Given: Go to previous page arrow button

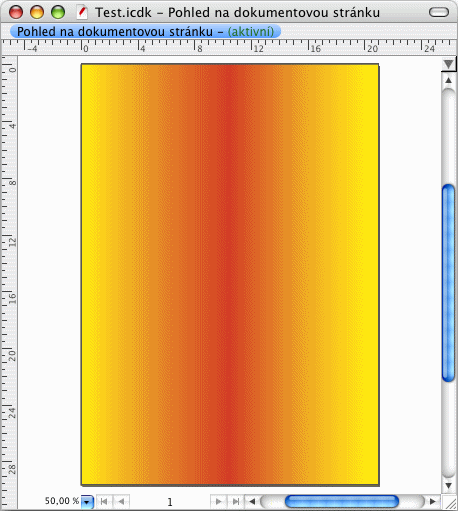Looking at the screenshot, I should (x=121, y=501).
